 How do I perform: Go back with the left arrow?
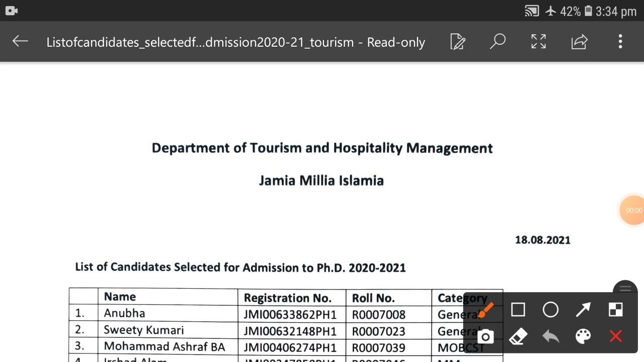pyautogui.click(x=20, y=42)
